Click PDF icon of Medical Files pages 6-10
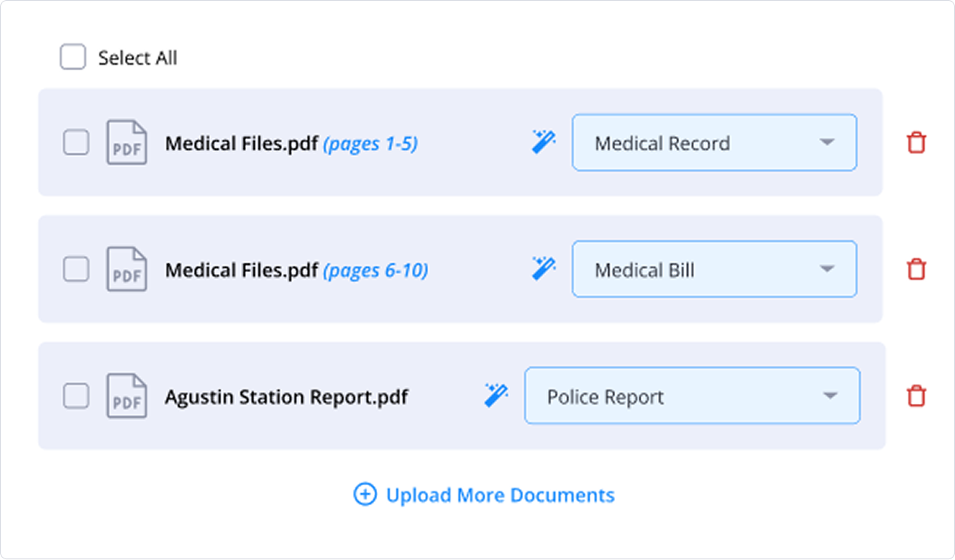This screenshot has width=955, height=560. pyautogui.click(x=126, y=269)
